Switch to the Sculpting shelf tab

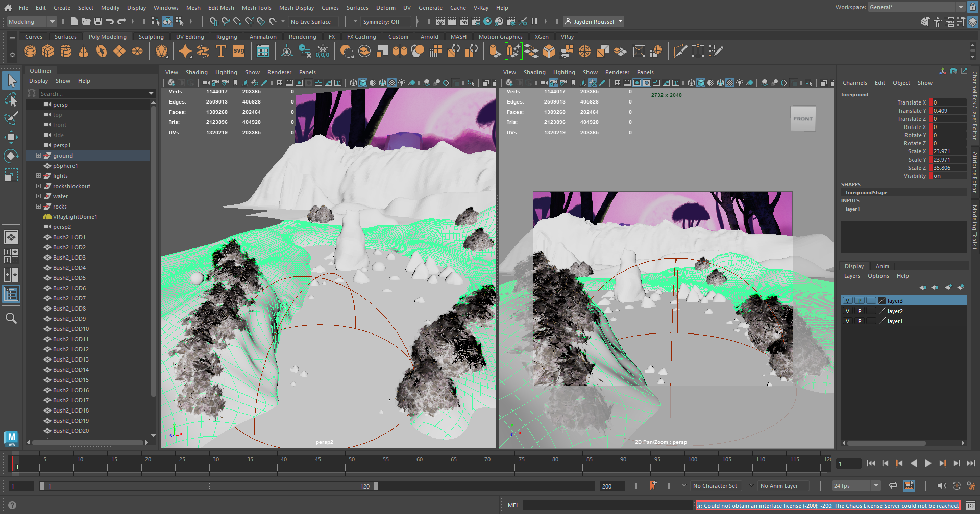tap(151, 37)
